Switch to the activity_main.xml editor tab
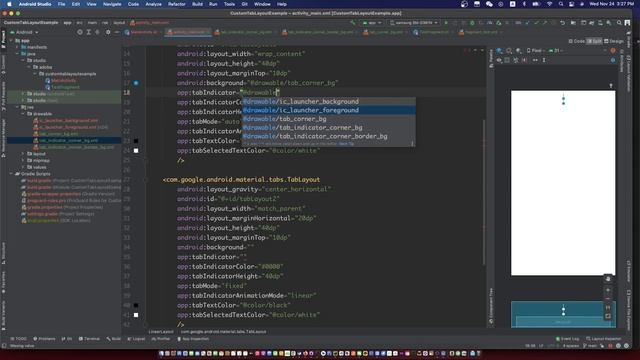Viewport: 640px width, 360px height. 187,32
